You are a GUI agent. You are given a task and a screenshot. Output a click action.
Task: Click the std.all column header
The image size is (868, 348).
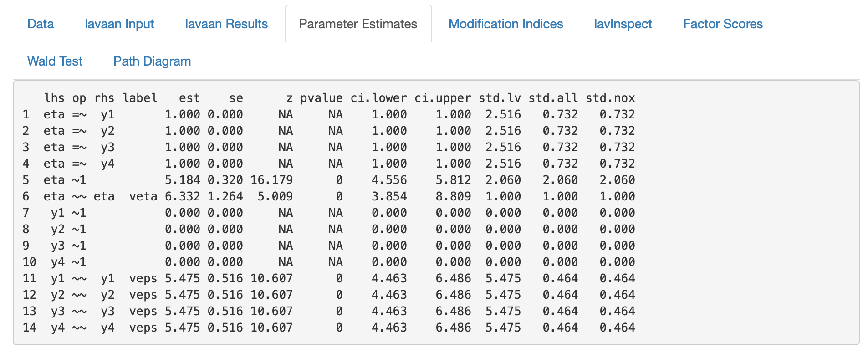553,97
